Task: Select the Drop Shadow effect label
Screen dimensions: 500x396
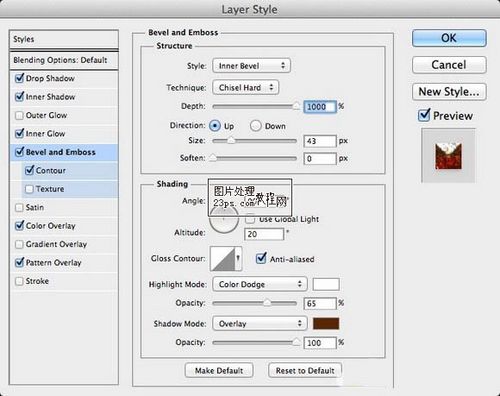Action: point(50,78)
